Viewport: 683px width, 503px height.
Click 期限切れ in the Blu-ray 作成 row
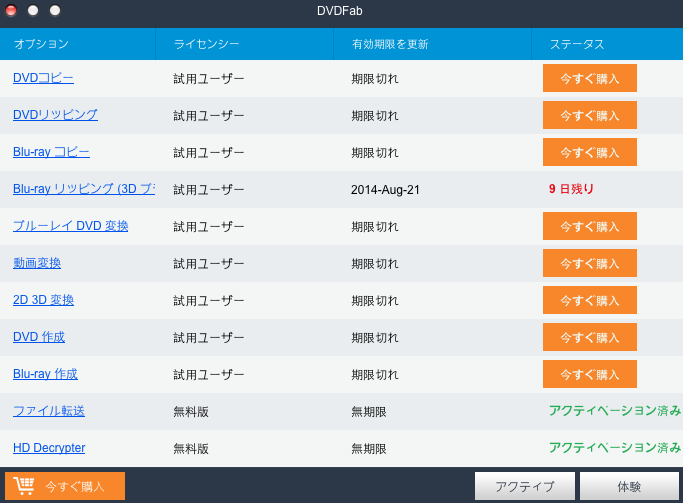pyautogui.click(x=375, y=375)
